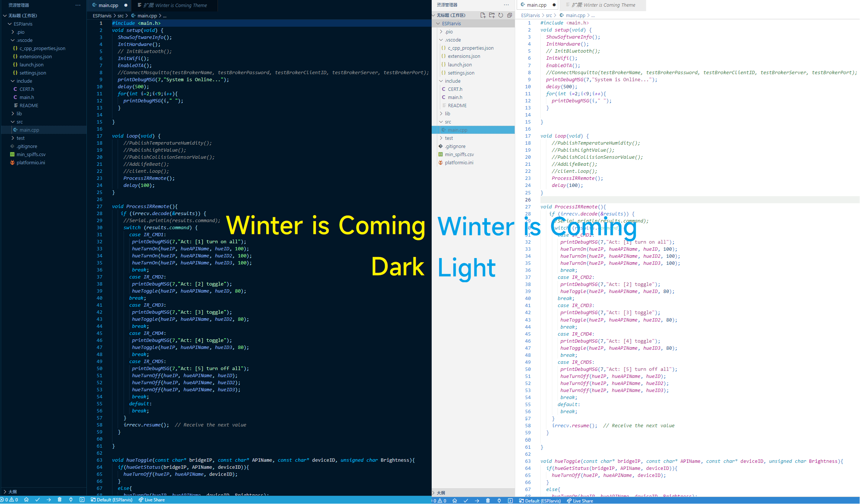
Task: Expand the 大纲 outline section
Action: (12, 492)
